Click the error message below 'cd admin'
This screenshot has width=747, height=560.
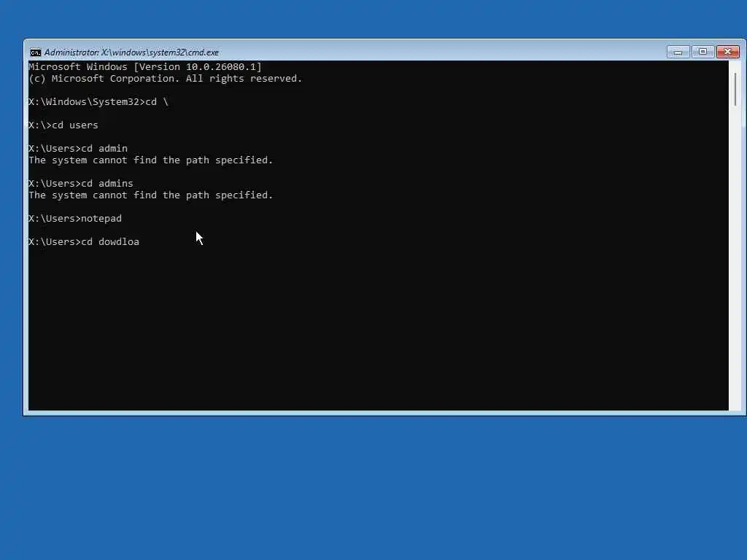point(151,160)
